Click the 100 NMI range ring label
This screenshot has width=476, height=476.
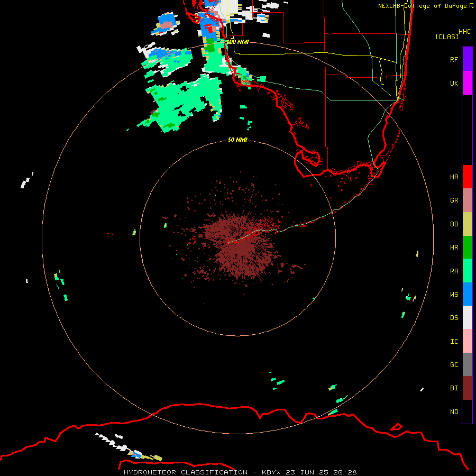[x=237, y=42]
